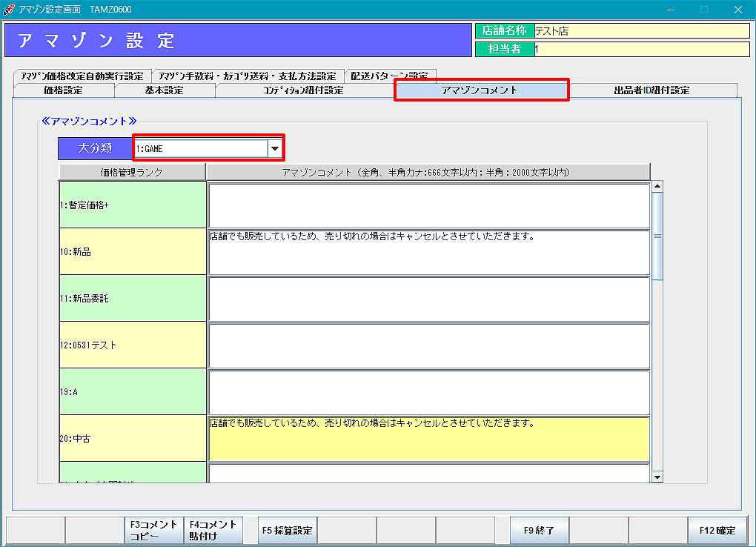This screenshot has height=547, width=756.
Task: Click the 1:GAME combo box field
Action: coord(200,149)
